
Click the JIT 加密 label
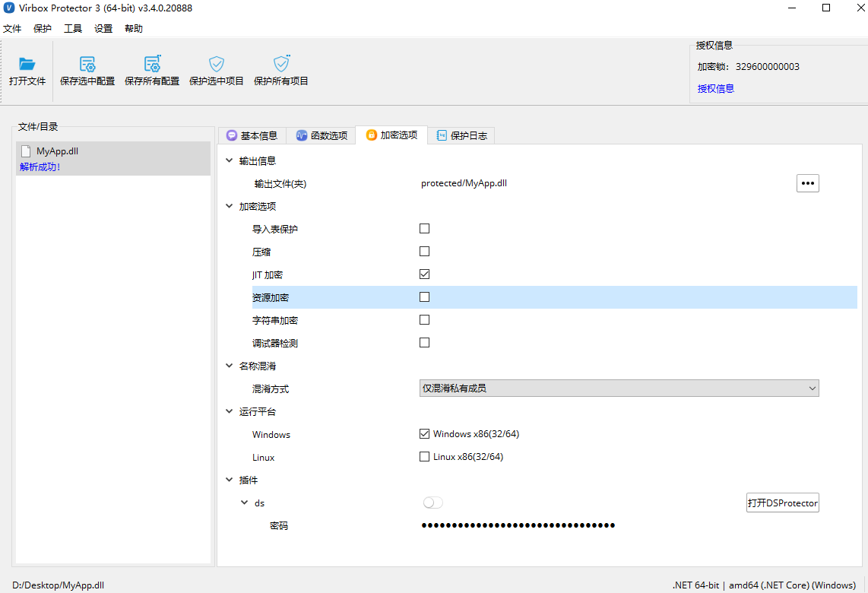point(268,274)
